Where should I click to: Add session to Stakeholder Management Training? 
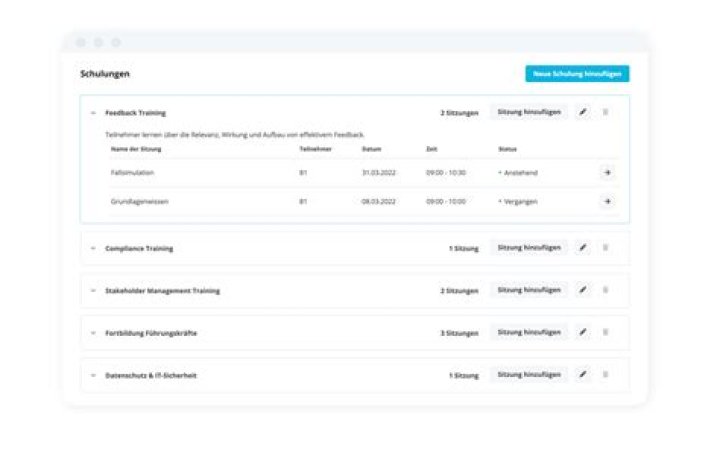click(x=529, y=290)
